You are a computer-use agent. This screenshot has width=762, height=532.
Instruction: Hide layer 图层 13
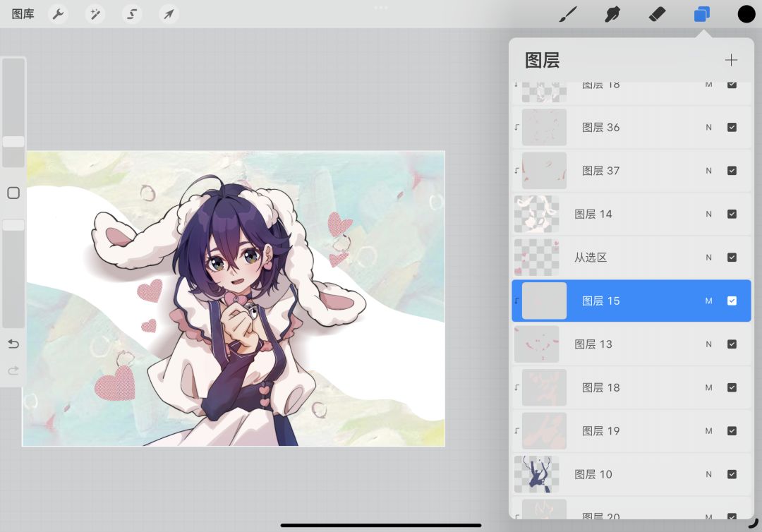(732, 344)
